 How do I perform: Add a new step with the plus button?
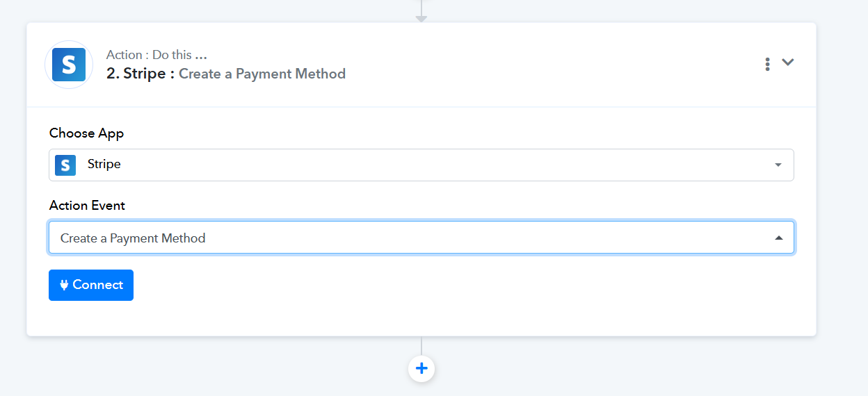point(421,368)
